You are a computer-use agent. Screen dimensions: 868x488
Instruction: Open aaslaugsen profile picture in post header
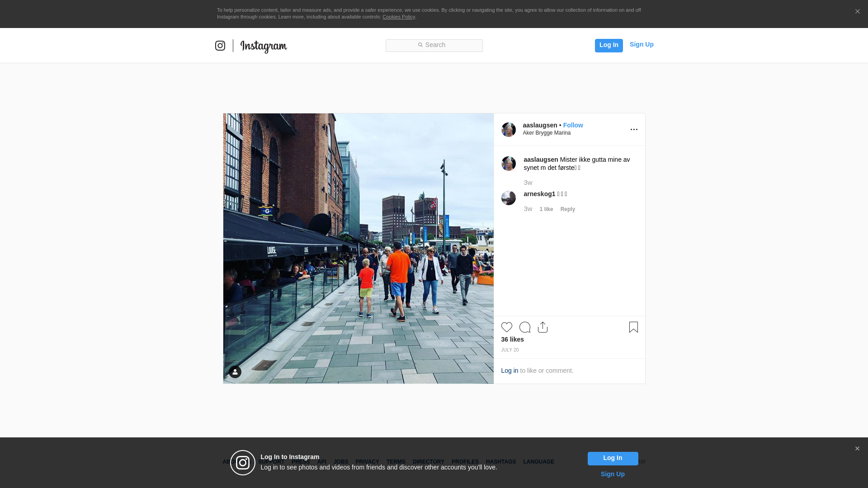point(509,130)
